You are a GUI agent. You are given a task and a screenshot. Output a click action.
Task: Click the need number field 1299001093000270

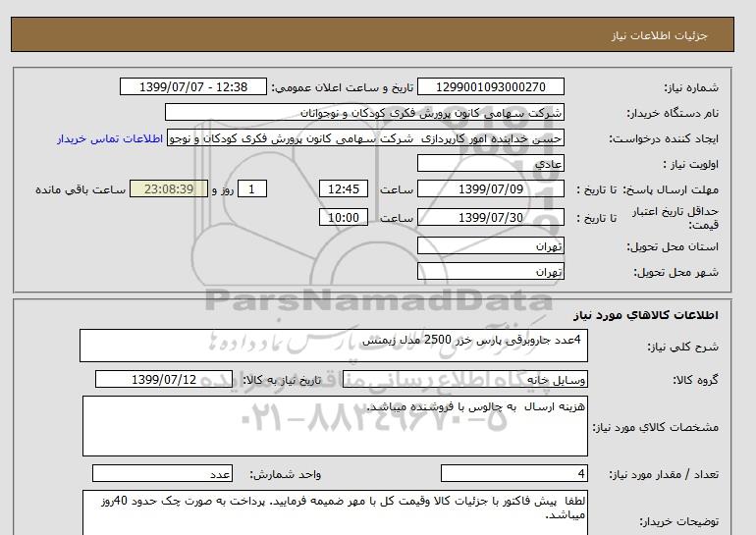490,86
